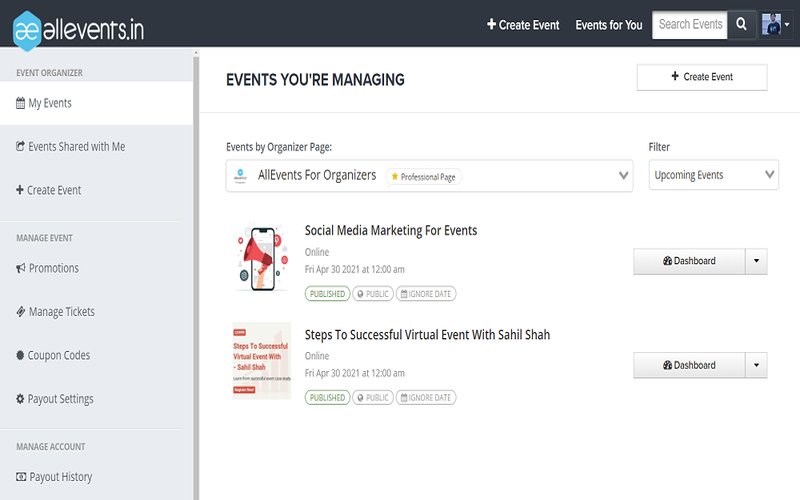Click the Payout Settings gear icon

coord(20,399)
